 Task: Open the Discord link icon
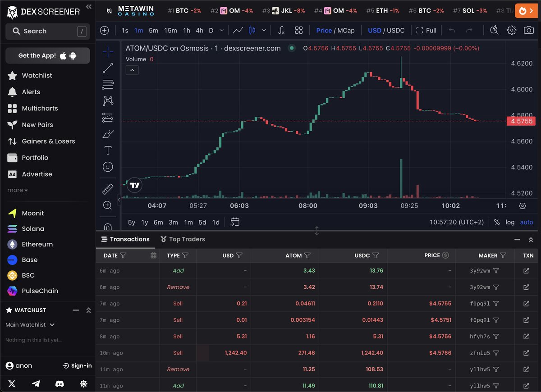(60, 383)
